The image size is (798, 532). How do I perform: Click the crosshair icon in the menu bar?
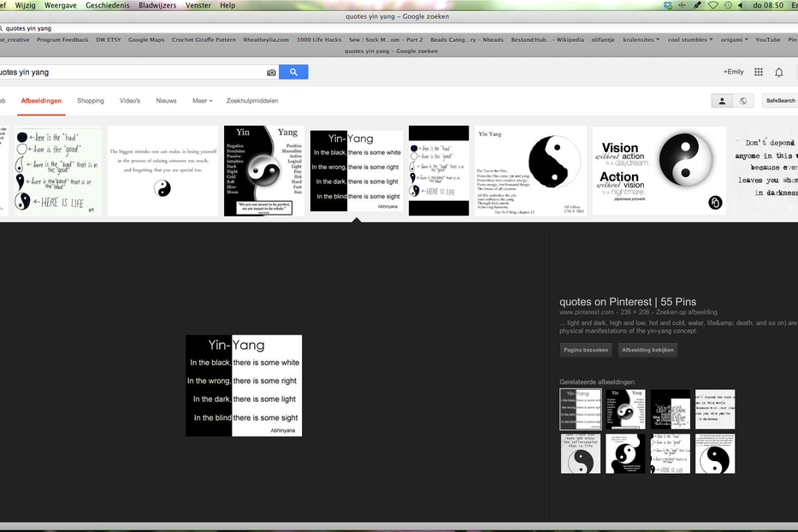(x=682, y=5)
